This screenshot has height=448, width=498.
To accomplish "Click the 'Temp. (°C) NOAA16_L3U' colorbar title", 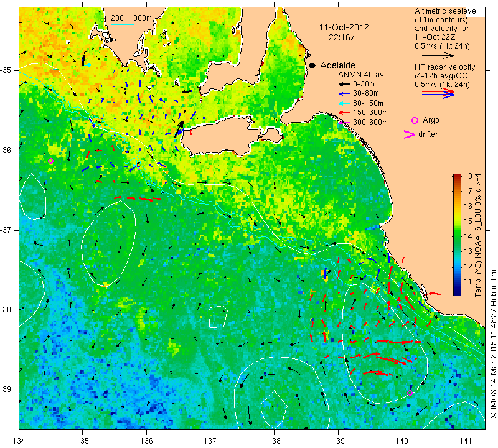I will click(477, 235).
